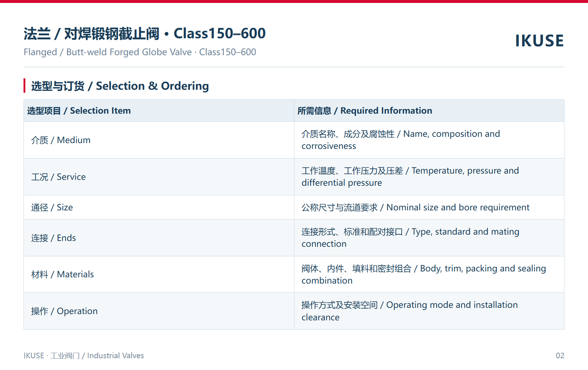The width and height of the screenshot is (588, 370).
Task: Click the Body, trim, packing and sealing cell
Action: click(x=429, y=274)
